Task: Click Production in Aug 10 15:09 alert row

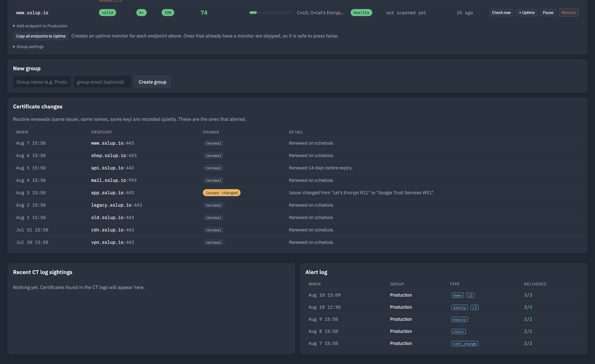Action: (401, 295)
